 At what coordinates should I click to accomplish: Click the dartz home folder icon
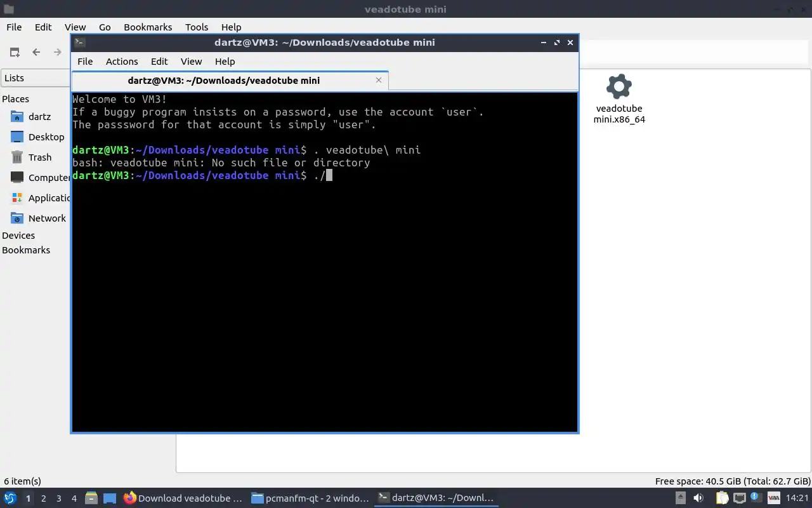click(17, 117)
